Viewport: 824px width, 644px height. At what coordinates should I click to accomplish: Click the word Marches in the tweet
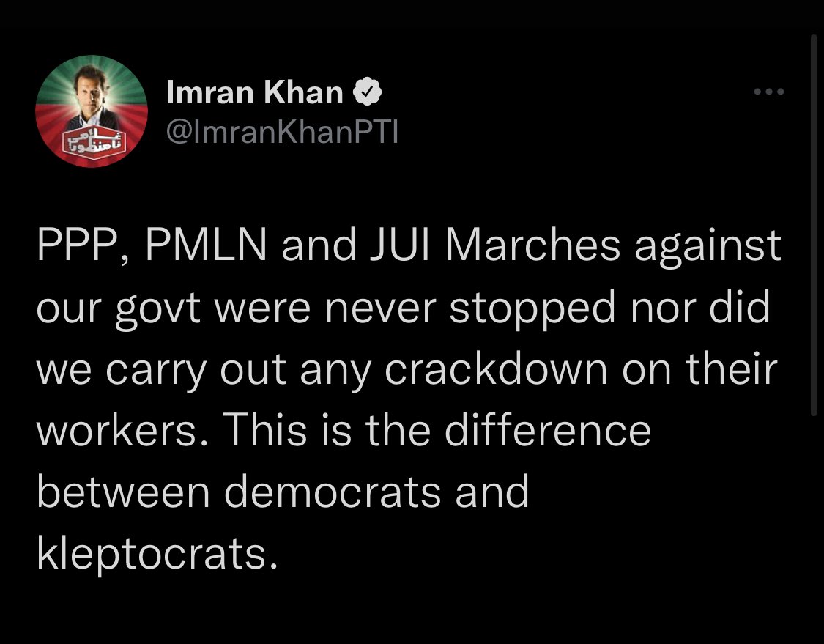[x=533, y=245]
